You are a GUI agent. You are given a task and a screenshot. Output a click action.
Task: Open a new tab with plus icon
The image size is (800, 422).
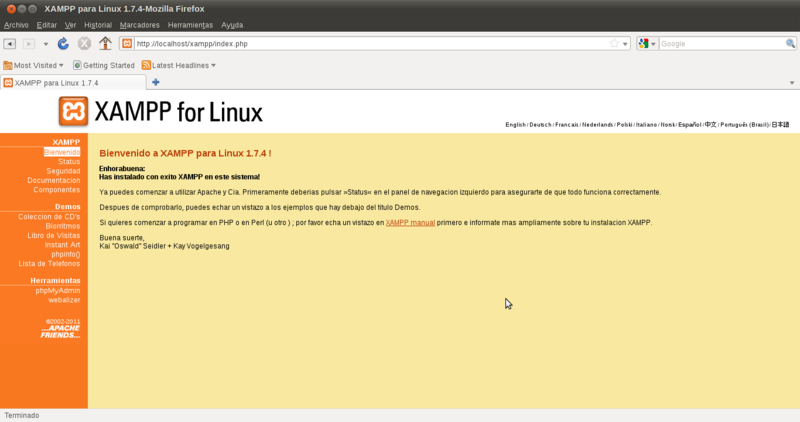[155, 82]
